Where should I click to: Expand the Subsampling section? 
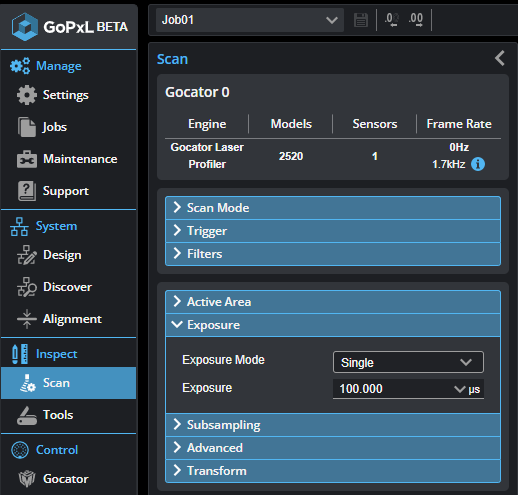pyautogui.click(x=333, y=425)
